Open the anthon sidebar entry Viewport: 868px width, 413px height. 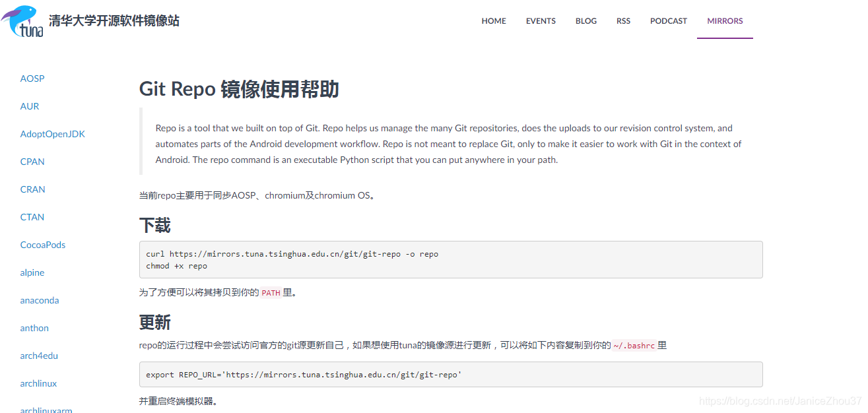pyautogui.click(x=34, y=328)
